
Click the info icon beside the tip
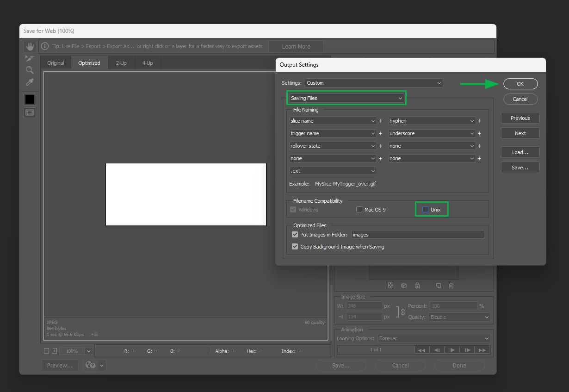tap(45, 46)
